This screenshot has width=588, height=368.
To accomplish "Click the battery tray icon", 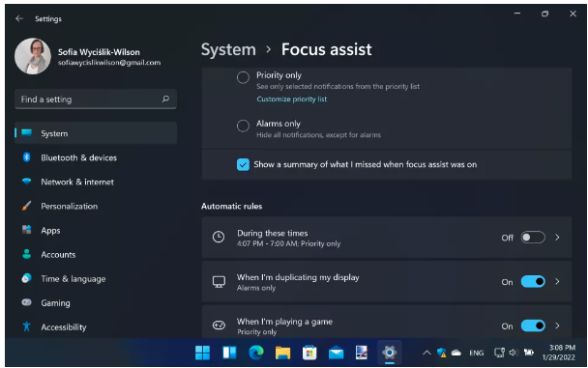I will 529,353.
